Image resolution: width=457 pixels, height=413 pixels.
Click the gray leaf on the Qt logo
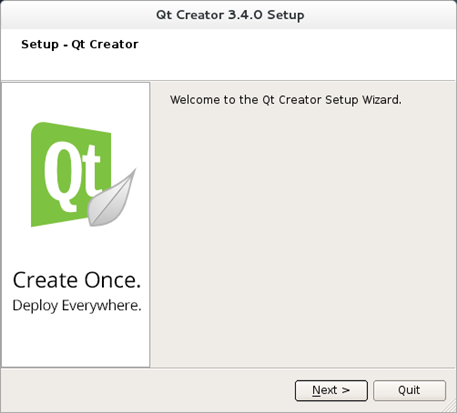(x=112, y=198)
